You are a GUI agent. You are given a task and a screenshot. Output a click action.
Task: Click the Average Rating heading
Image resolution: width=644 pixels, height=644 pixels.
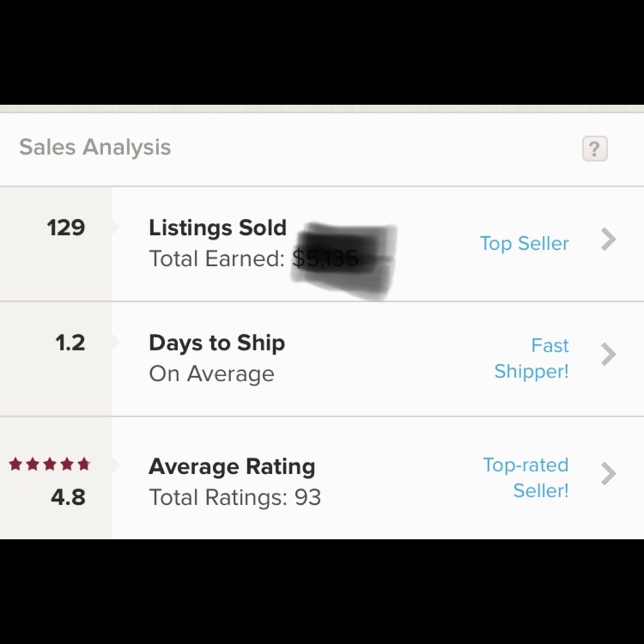pos(232,466)
